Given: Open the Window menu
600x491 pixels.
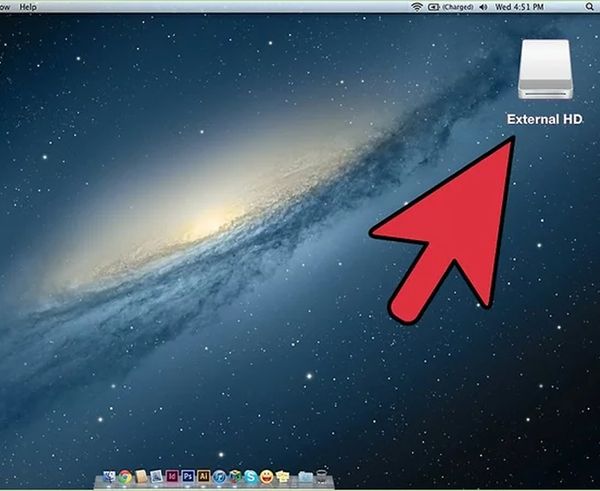Looking at the screenshot, I should click(4, 6).
